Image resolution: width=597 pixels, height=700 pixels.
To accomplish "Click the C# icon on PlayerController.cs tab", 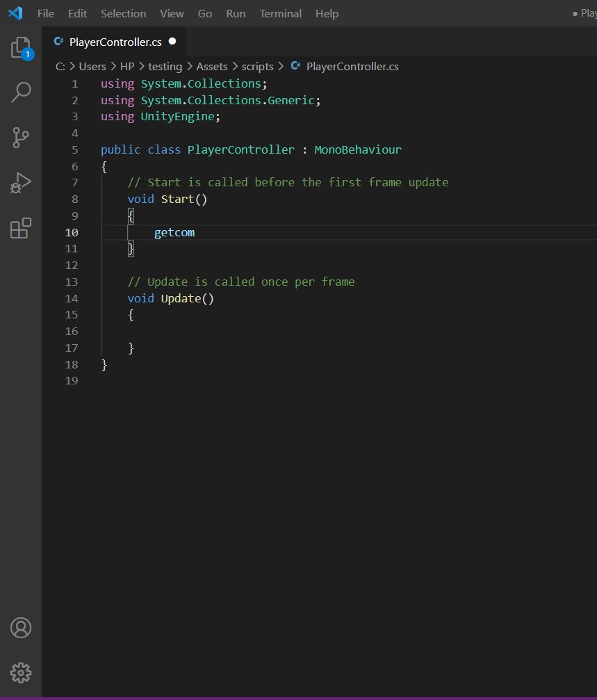I will click(58, 42).
